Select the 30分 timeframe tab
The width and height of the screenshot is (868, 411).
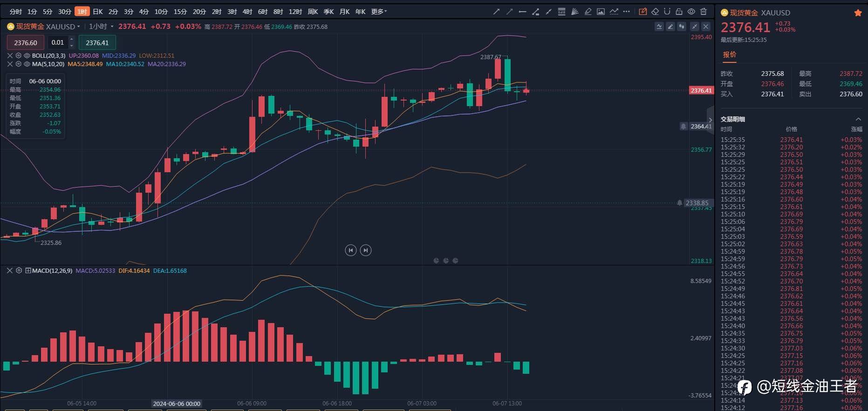[x=64, y=12]
